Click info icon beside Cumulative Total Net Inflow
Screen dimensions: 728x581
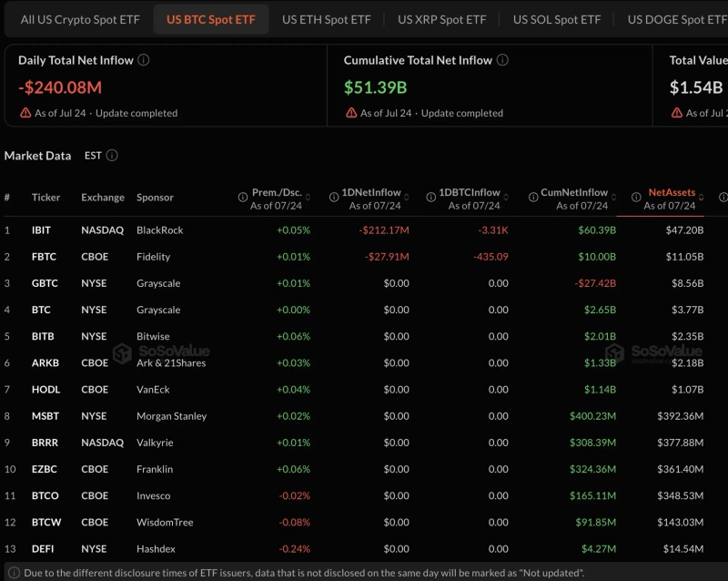502,60
